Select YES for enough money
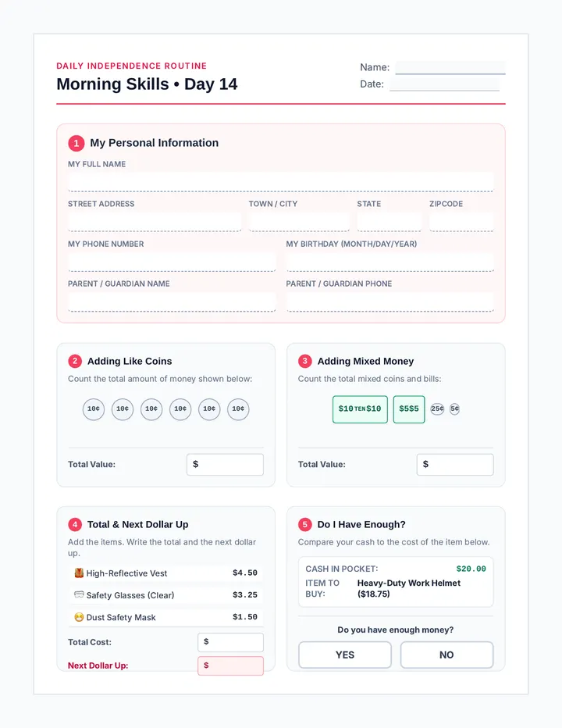Image resolution: width=562 pixels, height=728 pixels. click(345, 655)
